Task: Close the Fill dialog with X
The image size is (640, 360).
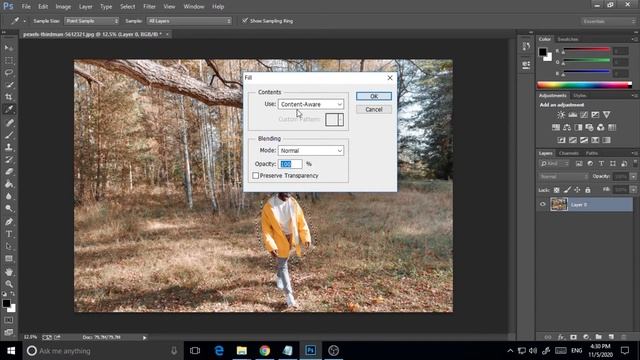Action: 390,78
